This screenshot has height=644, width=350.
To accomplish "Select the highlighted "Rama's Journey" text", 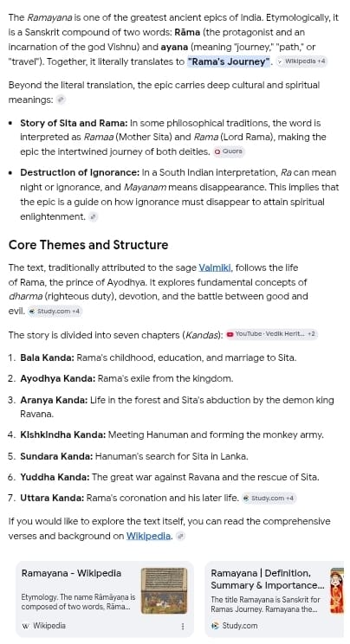I will pos(229,61).
